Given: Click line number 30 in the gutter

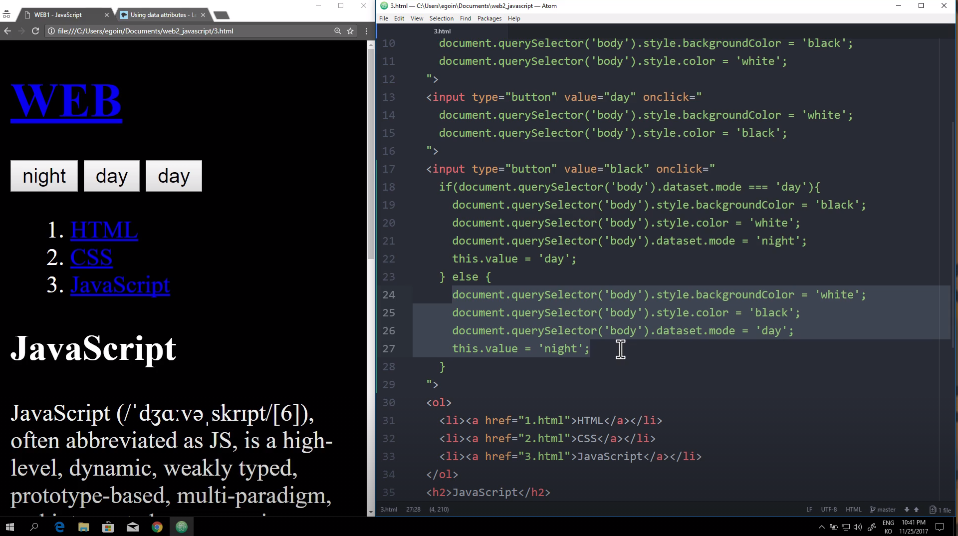Looking at the screenshot, I should pos(389,403).
